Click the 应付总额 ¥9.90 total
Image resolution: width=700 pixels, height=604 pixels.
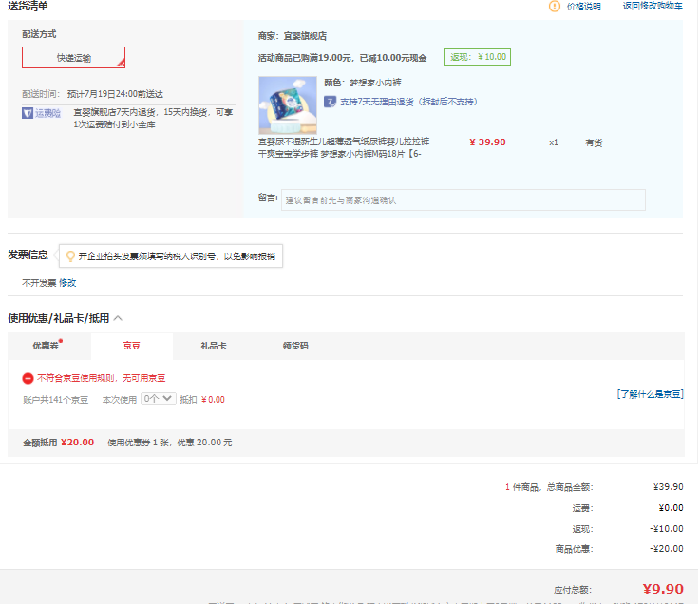[x=663, y=589]
